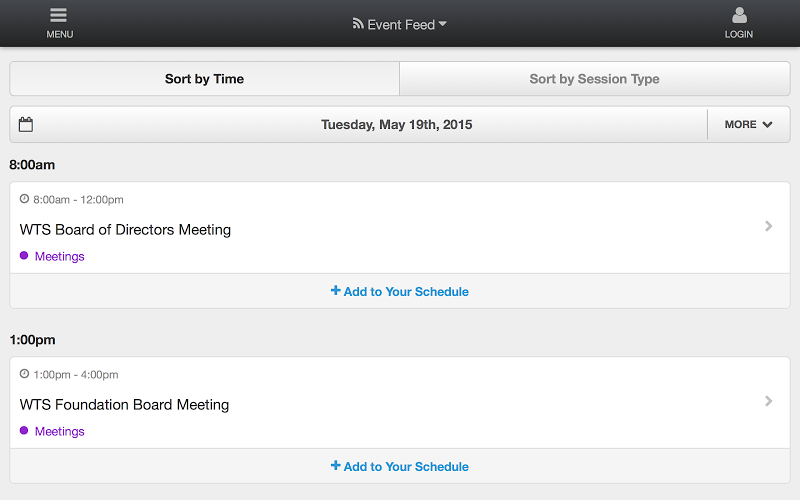This screenshot has height=500, width=800.
Task: Open the MORE dropdown on the date bar
Action: point(748,125)
